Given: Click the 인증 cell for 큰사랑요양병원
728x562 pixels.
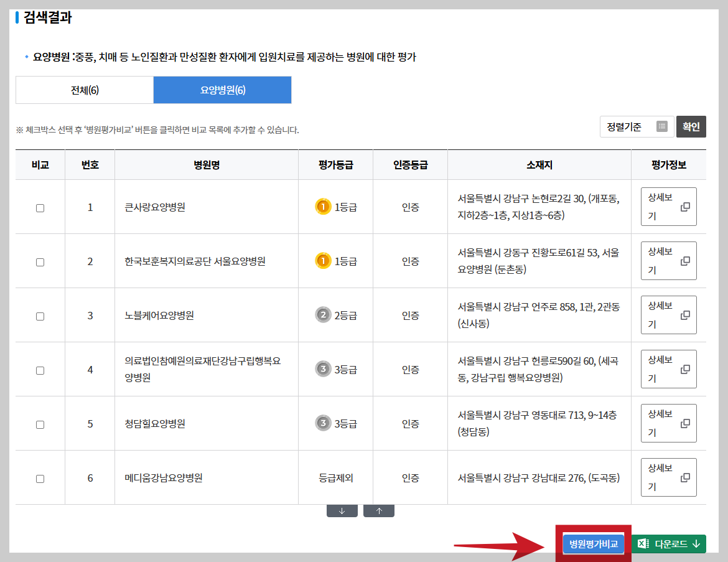Looking at the screenshot, I should [x=411, y=207].
